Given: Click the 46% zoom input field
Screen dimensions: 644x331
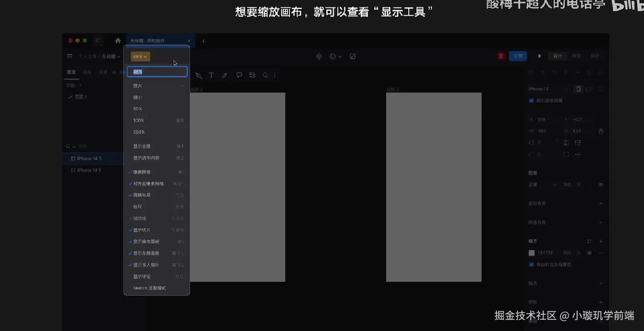Looking at the screenshot, I should (157, 72).
